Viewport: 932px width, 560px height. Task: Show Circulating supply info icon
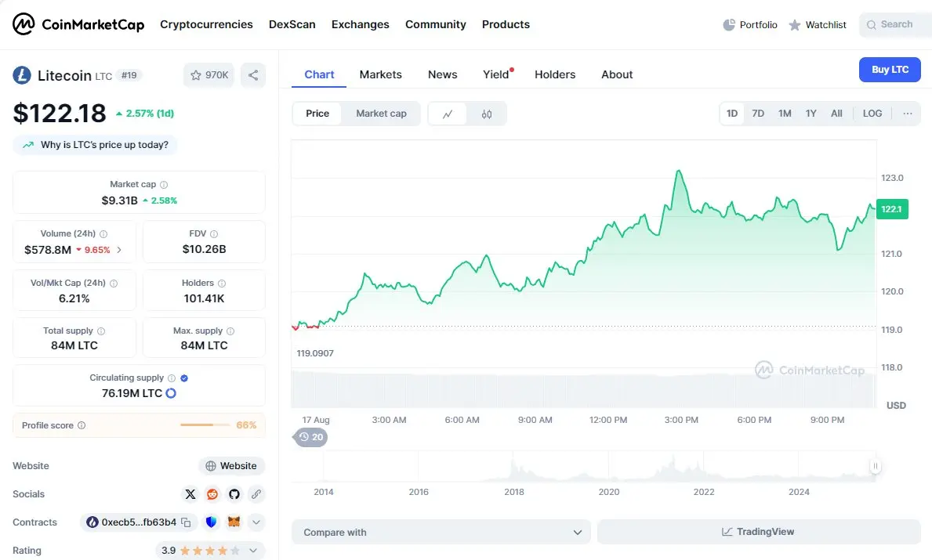point(172,378)
